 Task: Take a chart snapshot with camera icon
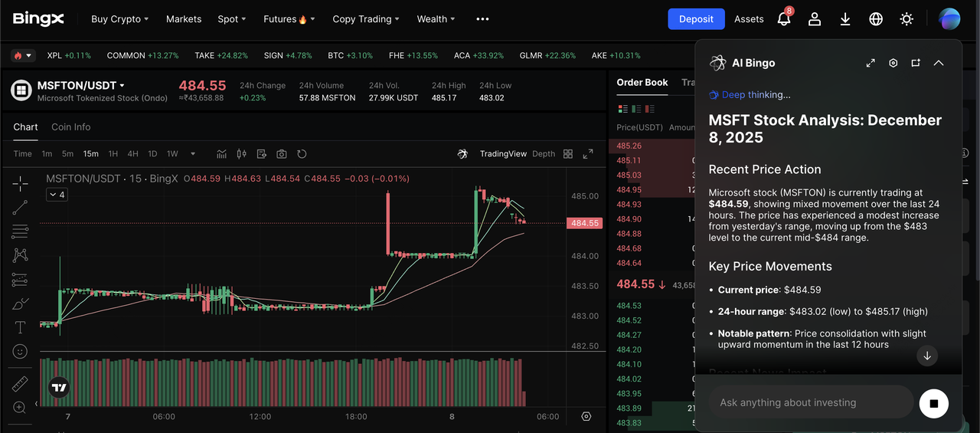[x=282, y=154]
